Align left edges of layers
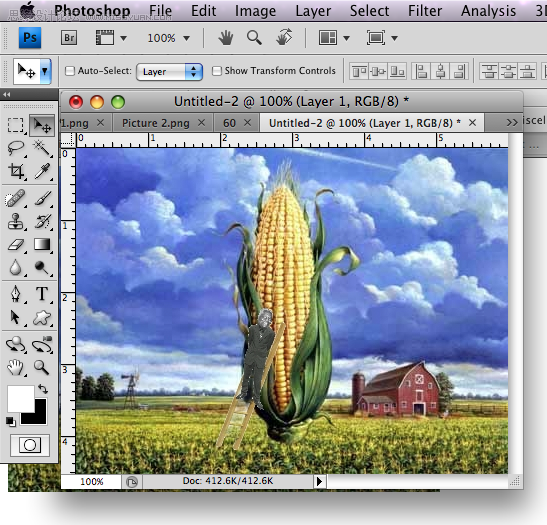The image size is (547, 525). (x=421, y=72)
